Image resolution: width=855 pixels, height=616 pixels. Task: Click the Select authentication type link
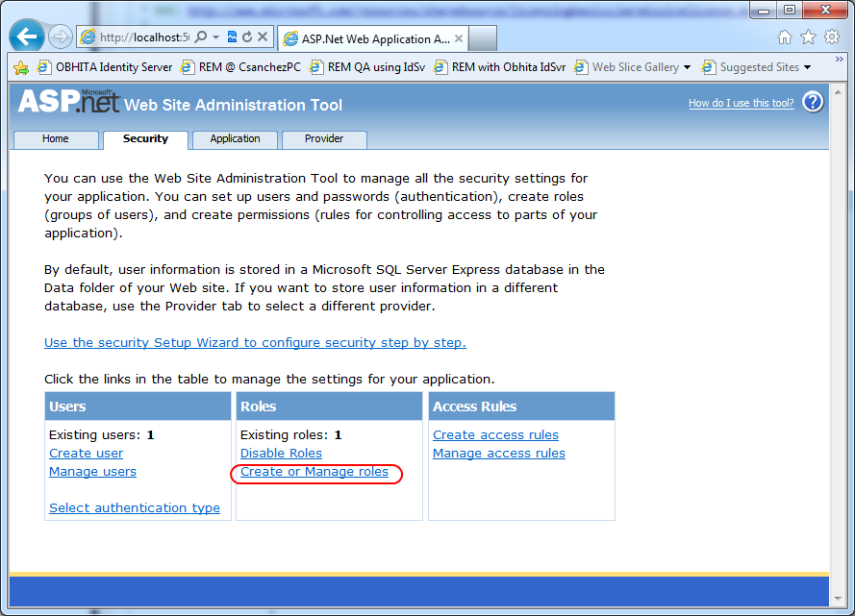pyautogui.click(x=135, y=508)
